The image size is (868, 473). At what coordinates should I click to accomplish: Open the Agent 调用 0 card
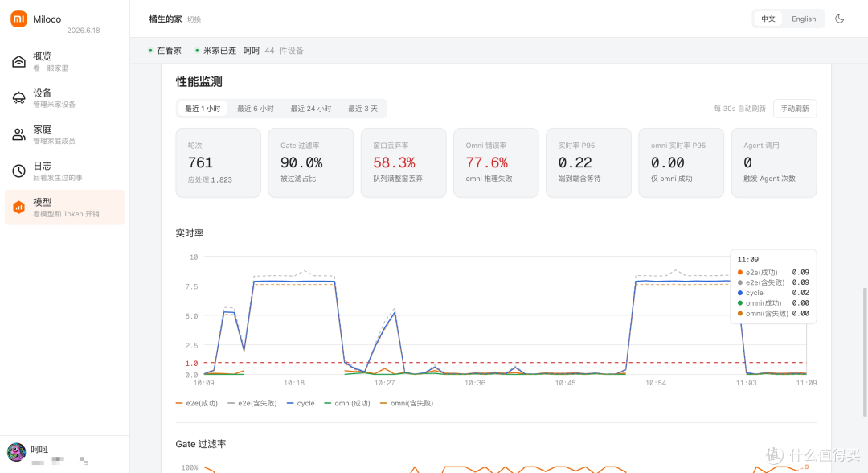coord(774,162)
